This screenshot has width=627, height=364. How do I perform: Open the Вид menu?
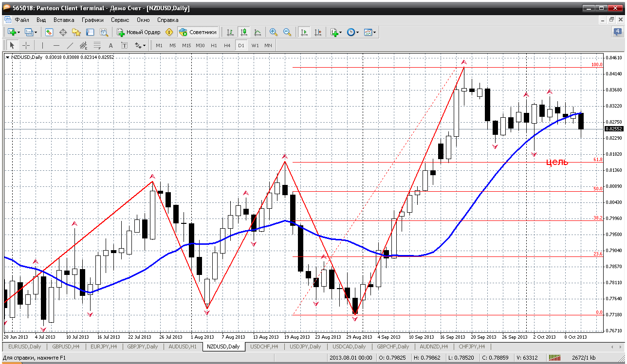pos(41,20)
